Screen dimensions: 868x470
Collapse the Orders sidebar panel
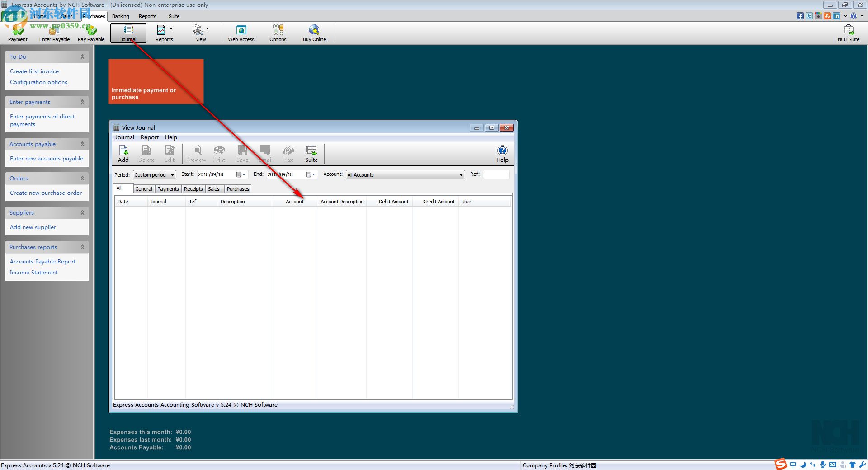pyautogui.click(x=82, y=179)
